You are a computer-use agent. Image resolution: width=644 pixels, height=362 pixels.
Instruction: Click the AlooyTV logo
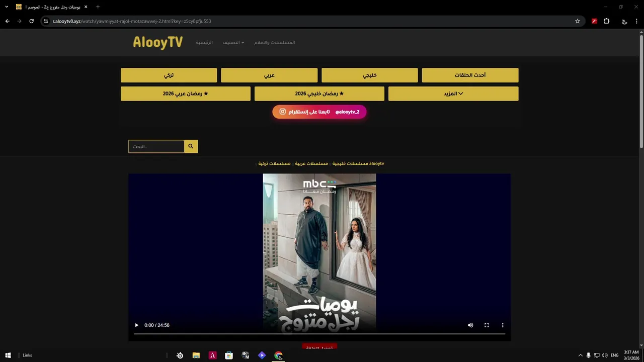pyautogui.click(x=157, y=42)
